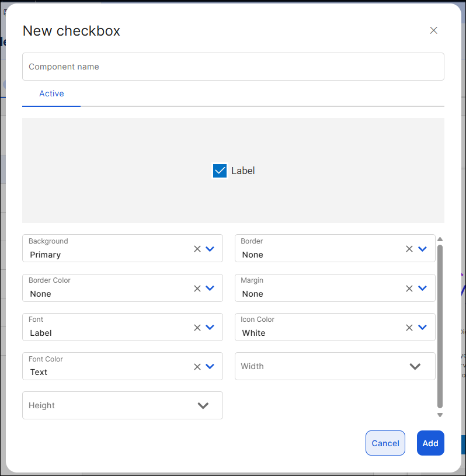Screen dimensions: 466x476
Task: Clear the Border selection using its × icon
Action: [x=409, y=248]
